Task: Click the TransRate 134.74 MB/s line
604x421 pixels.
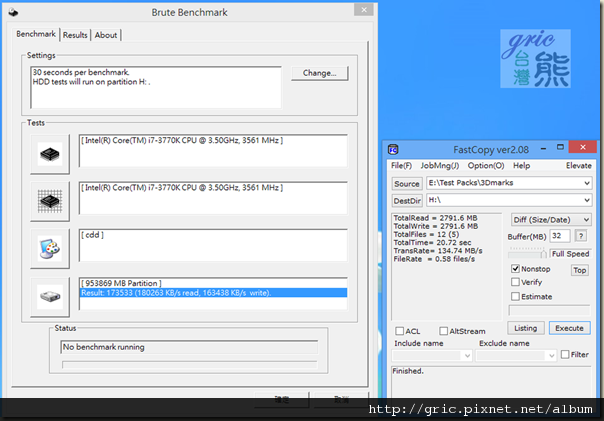Action: click(x=438, y=251)
